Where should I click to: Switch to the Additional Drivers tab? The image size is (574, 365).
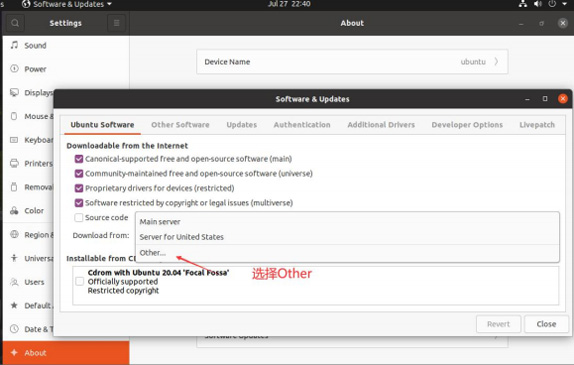(x=381, y=125)
